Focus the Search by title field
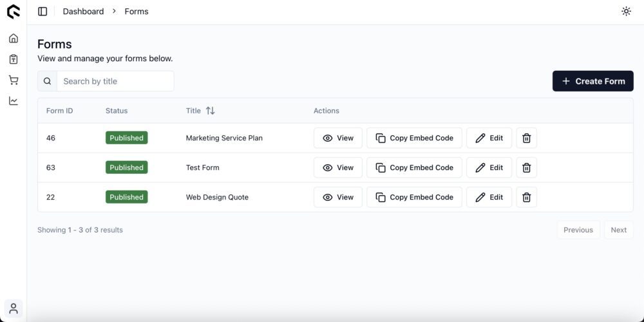The image size is (644, 322). tap(115, 81)
